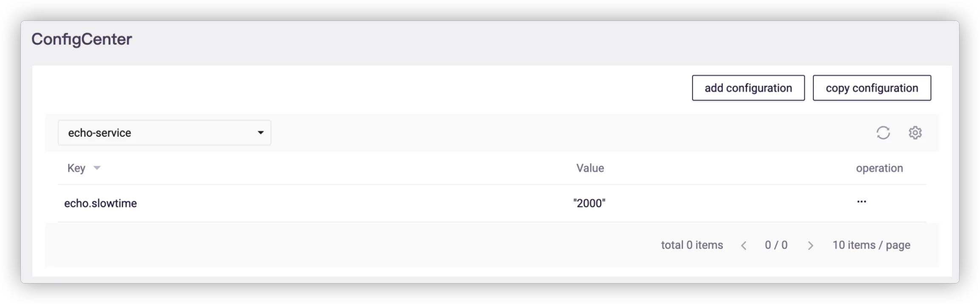980x304 pixels.
Task: Click the blank area of the echo.slowtime row
Action: click(x=340, y=204)
